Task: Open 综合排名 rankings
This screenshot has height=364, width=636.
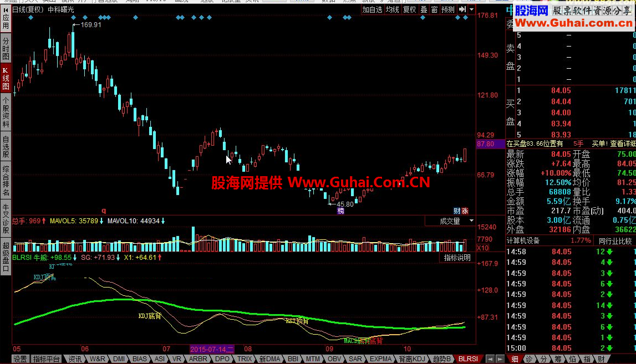Action: pos(6,181)
